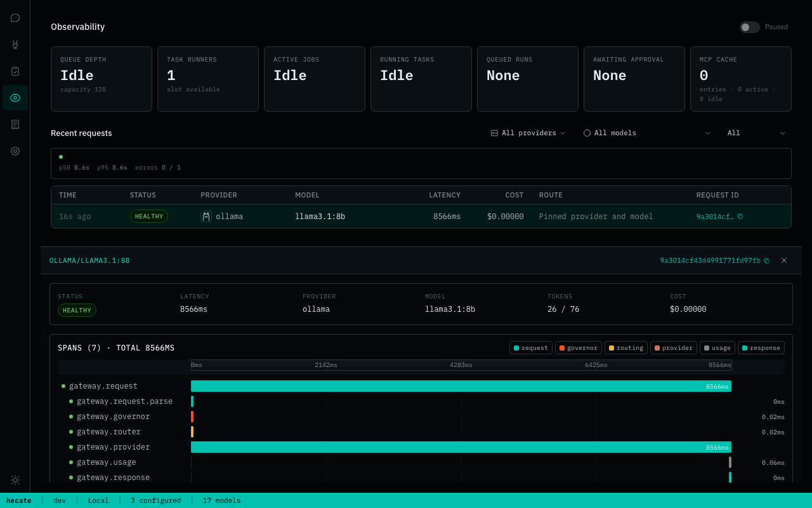Toggle the Paused live-update switch
This screenshot has width=812, height=508.
click(749, 27)
